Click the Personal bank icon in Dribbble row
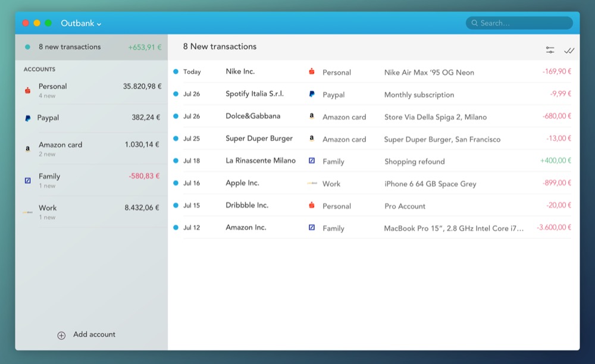595x364 pixels. coord(312,205)
